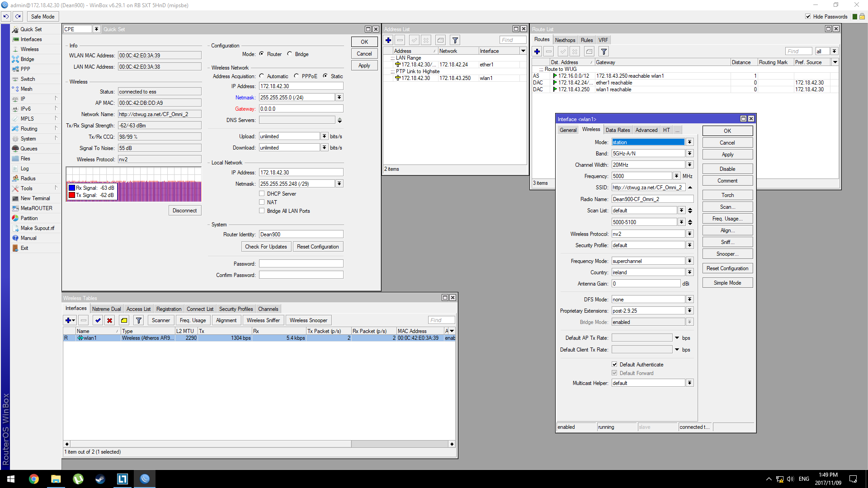Screen dimensions: 868x488
Task: Click the blue plus add icon in Route List
Action: click(x=537, y=52)
